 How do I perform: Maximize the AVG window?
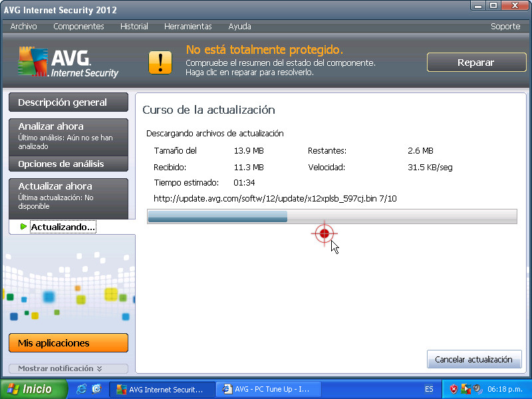[x=493, y=6]
